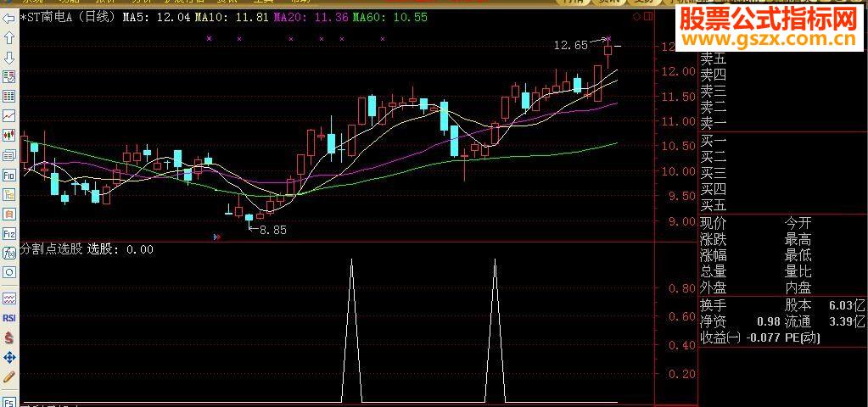Switch to candlestick K-line chart icon
The height and width of the screenshot is (407, 868).
8,135
